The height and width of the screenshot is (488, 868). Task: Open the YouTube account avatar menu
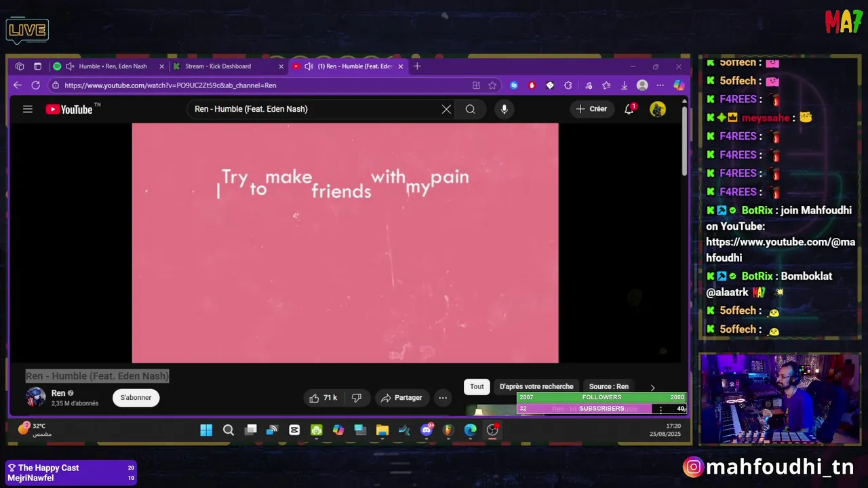(658, 109)
